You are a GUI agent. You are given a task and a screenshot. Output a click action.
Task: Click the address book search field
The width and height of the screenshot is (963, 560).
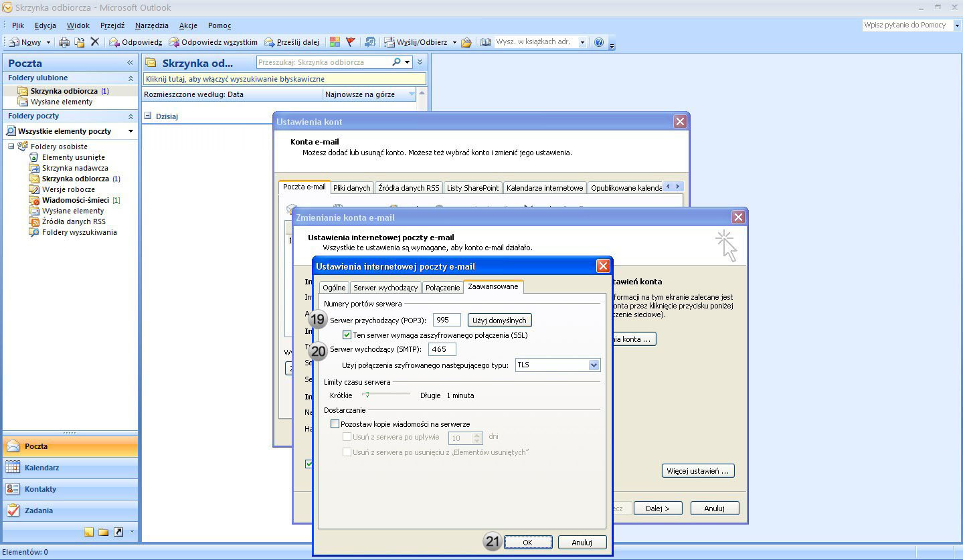(x=535, y=42)
